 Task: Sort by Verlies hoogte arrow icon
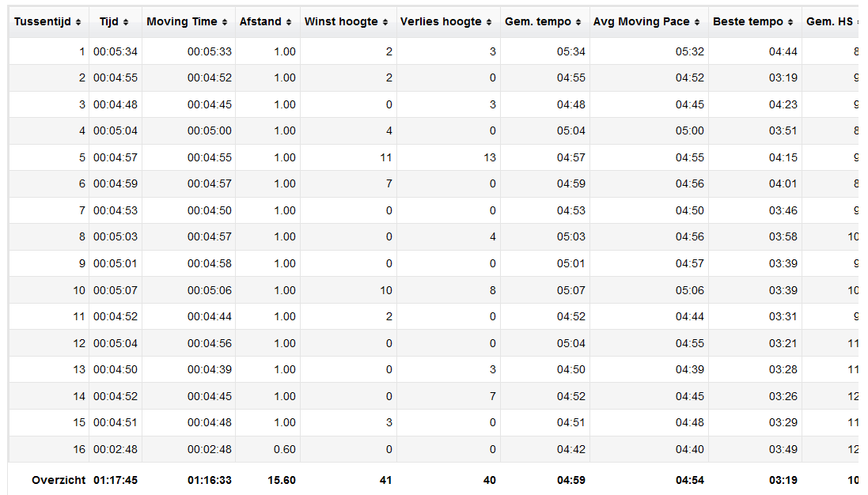pyautogui.click(x=488, y=22)
